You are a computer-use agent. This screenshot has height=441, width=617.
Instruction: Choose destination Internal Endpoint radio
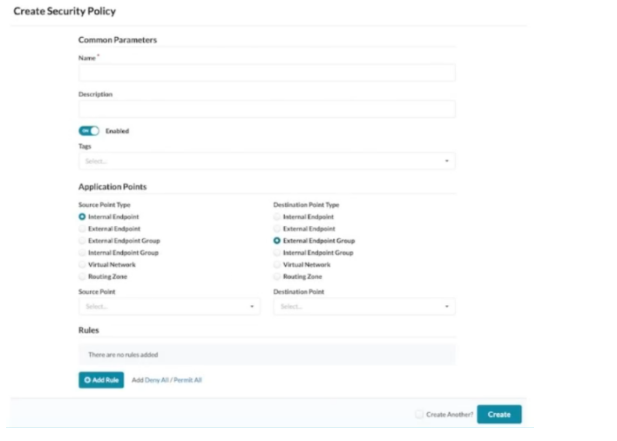(277, 217)
